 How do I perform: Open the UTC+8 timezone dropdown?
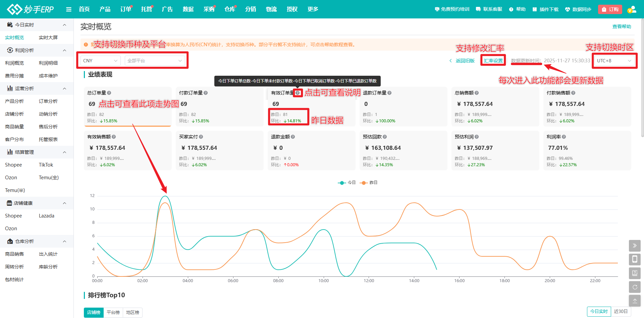pos(614,61)
